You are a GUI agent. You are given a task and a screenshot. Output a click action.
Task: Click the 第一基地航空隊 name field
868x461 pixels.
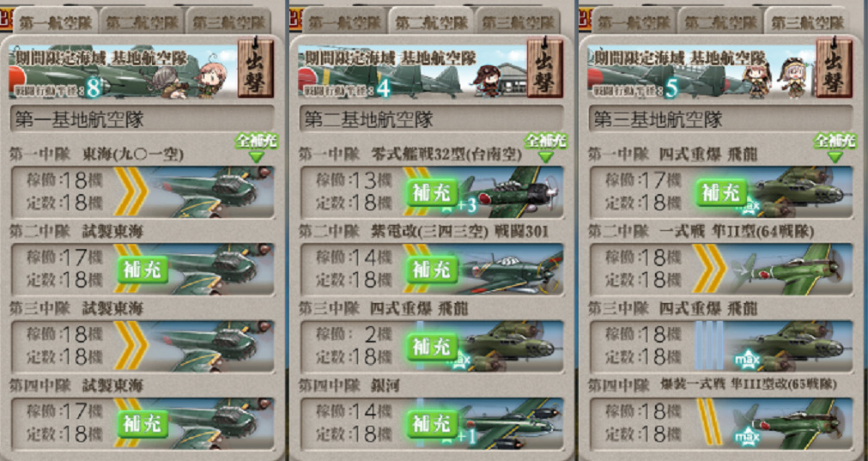point(143,119)
